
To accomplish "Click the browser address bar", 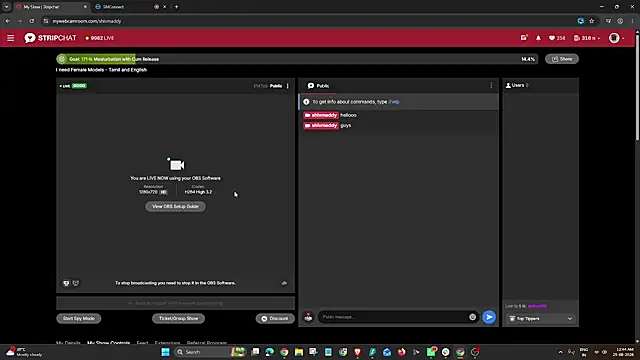I will click(x=310, y=21).
